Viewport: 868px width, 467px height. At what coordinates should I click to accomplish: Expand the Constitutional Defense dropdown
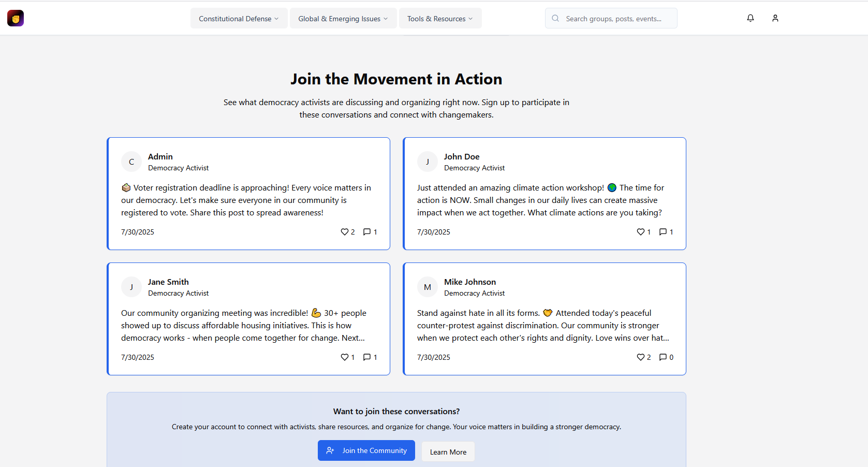click(239, 19)
